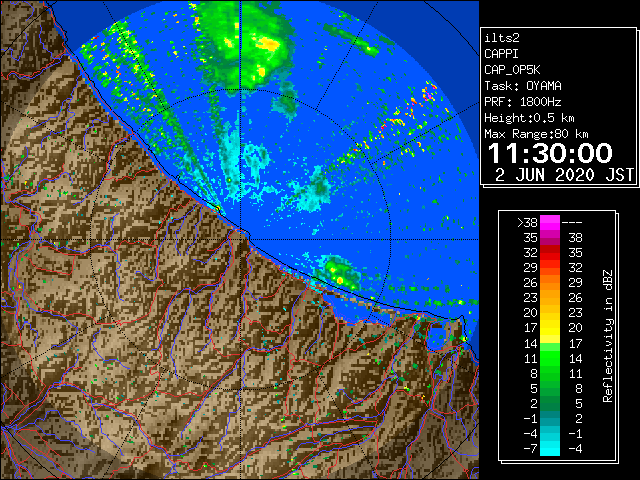The image size is (640, 480).
Task: Pick the dark green 2–5 dBZ swatch
Action: (x=550, y=403)
